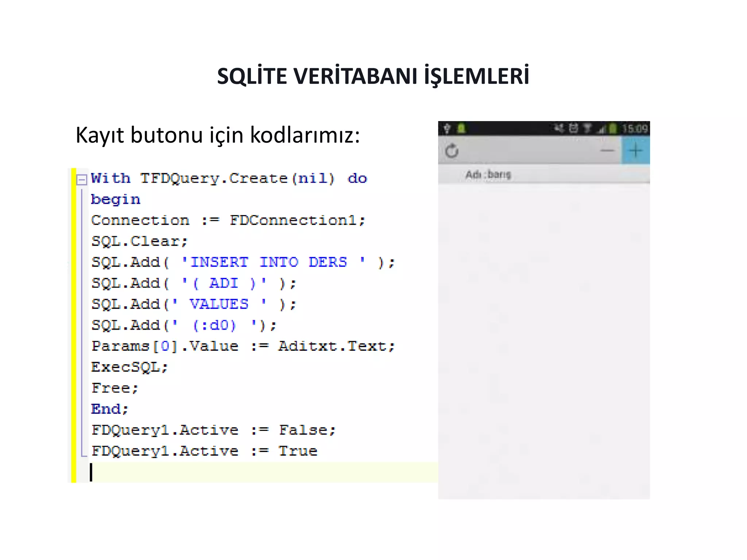Click the 'With TFDQuery.Create(nil) do' line

tap(229, 178)
